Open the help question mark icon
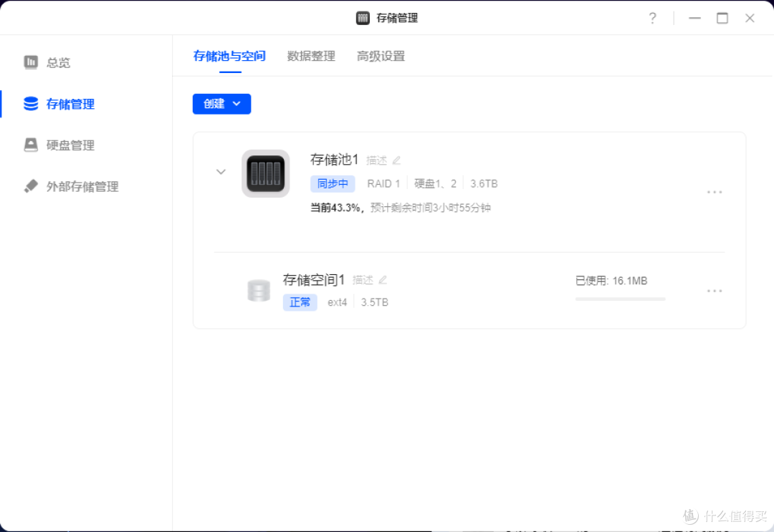The image size is (774, 532). pos(653,18)
